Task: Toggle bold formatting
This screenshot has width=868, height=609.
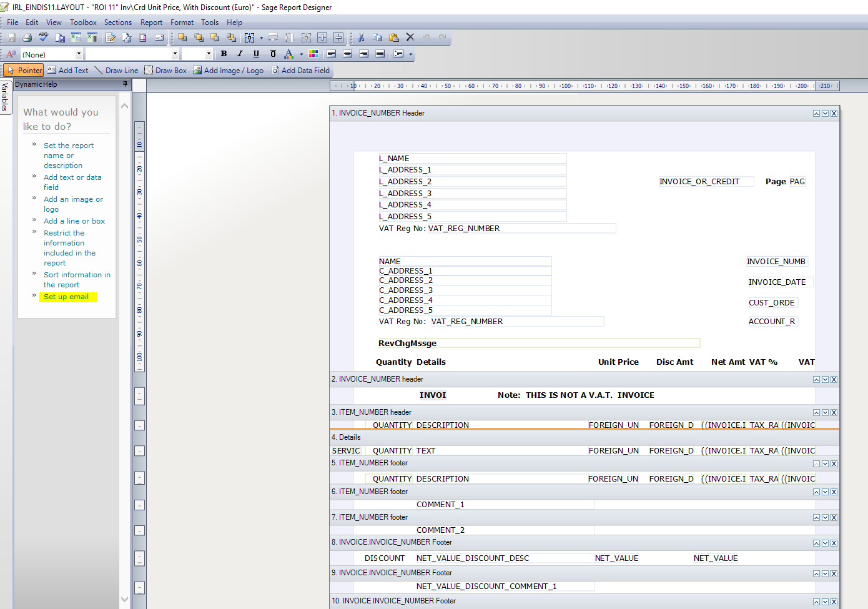Action: [x=224, y=54]
